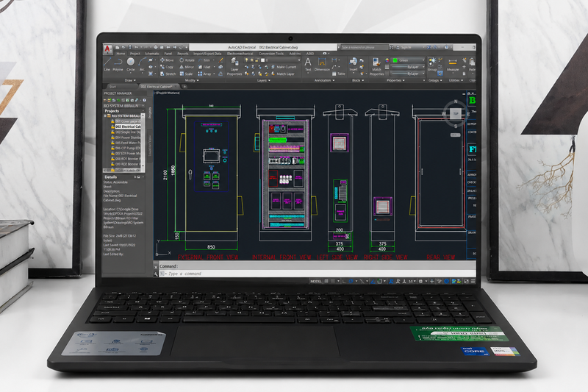Click the Copy tool in Modify panel
The image size is (588, 392).
click(167, 67)
